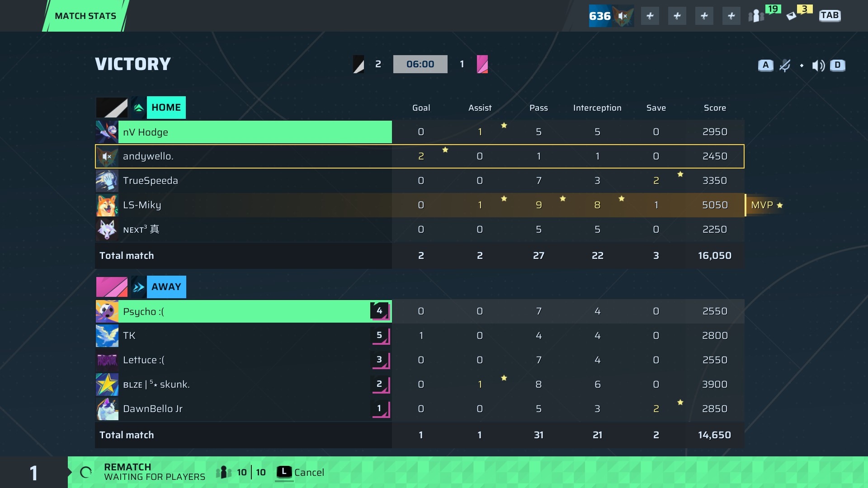Click the 06:00 match timer
Screen dimensions: 868x488
tap(420, 64)
